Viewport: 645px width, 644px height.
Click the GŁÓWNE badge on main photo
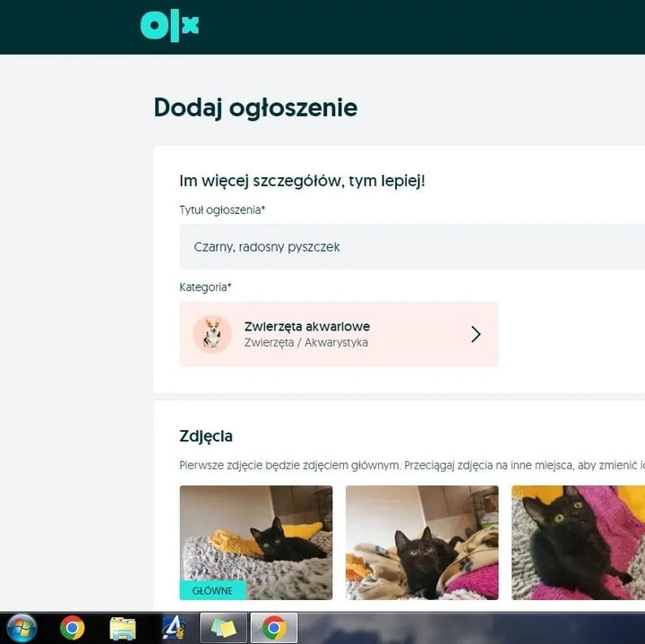pyautogui.click(x=212, y=590)
